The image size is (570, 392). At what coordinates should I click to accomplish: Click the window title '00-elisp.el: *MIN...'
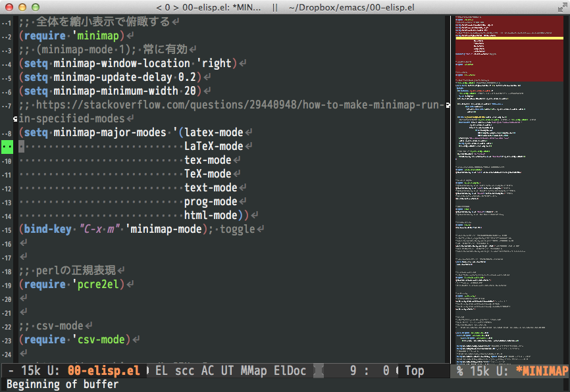[221, 7]
